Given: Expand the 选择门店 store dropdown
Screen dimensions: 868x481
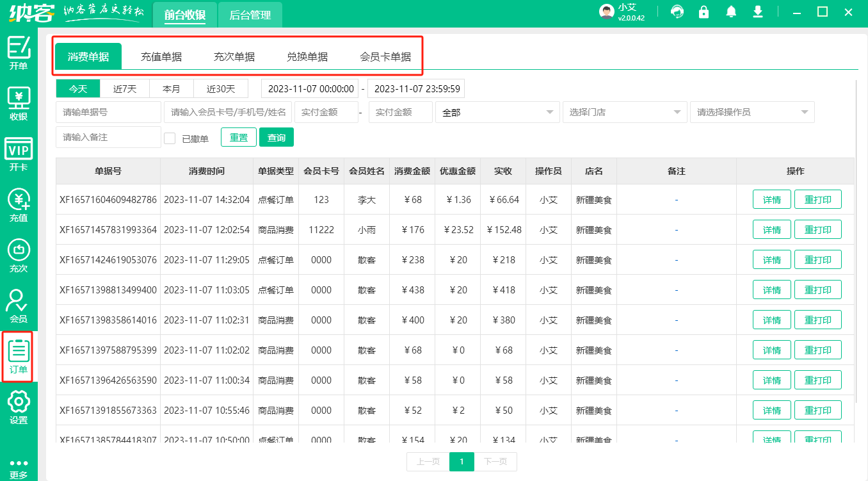Looking at the screenshot, I should (624, 111).
